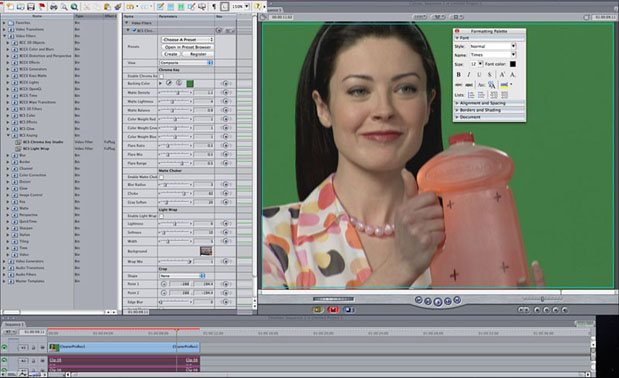Toggle A1 audio track green enable light
The height and width of the screenshot is (378, 619).
pyautogui.click(x=4, y=361)
